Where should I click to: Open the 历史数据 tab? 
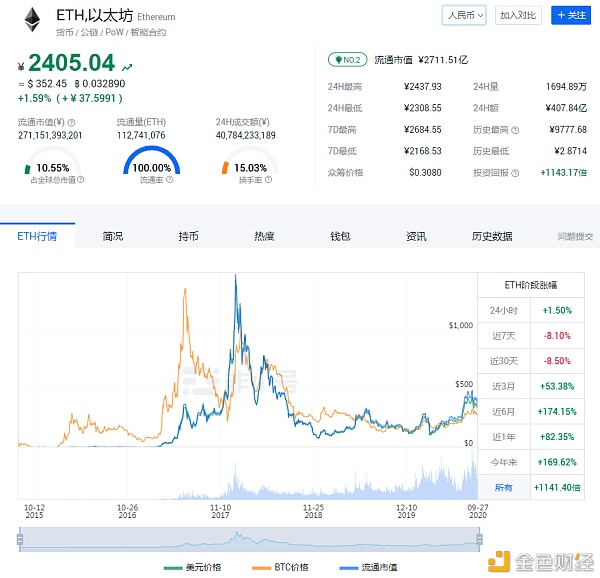pyautogui.click(x=492, y=236)
